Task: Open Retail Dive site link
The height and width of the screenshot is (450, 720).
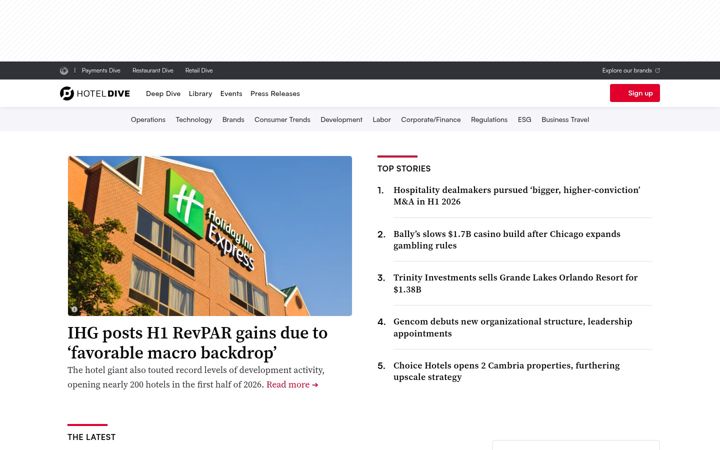Action: (x=199, y=71)
